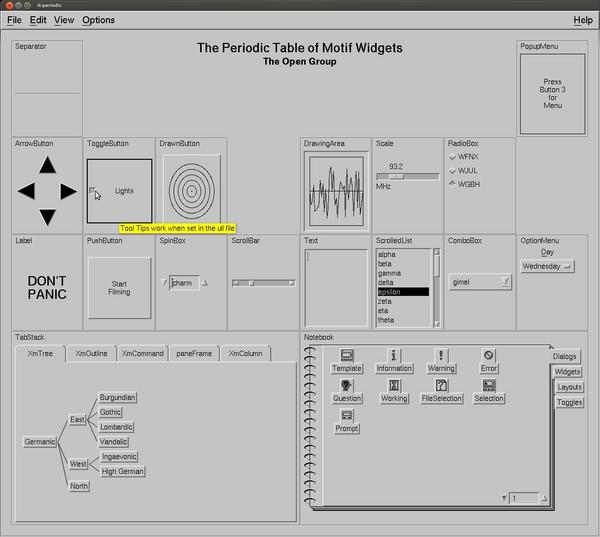The width and height of the screenshot is (600, 537).
Task: Open the Edit menu
Action: point(38,20)
